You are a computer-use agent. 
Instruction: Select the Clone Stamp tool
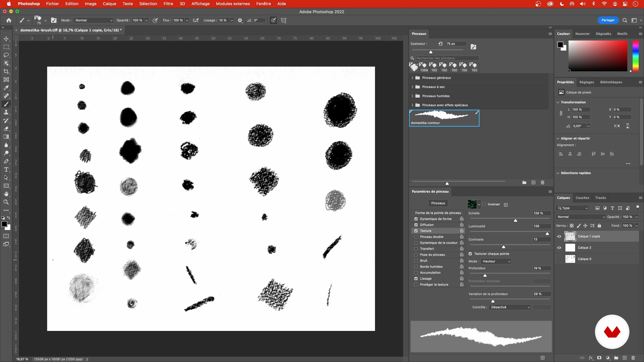pos(6,112)
